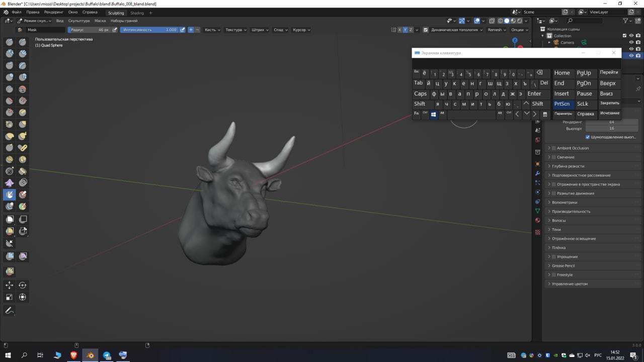Select the Box Hide tool
The width and height of the screenshot is (644, 362).
tap(23, 219)
